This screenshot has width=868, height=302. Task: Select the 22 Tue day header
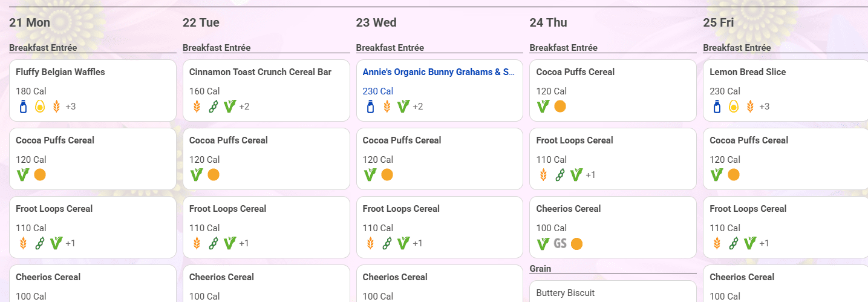(201, 22)
